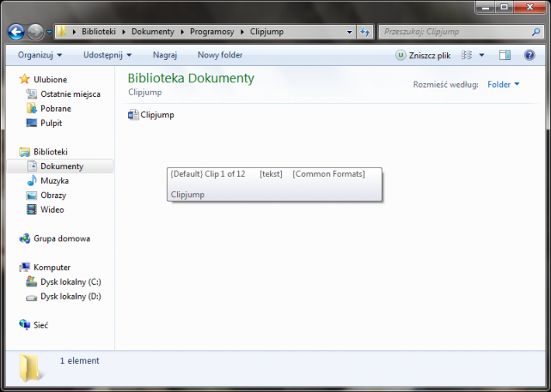Expand arrow after Programosy breadcrumb

[242, 32]
